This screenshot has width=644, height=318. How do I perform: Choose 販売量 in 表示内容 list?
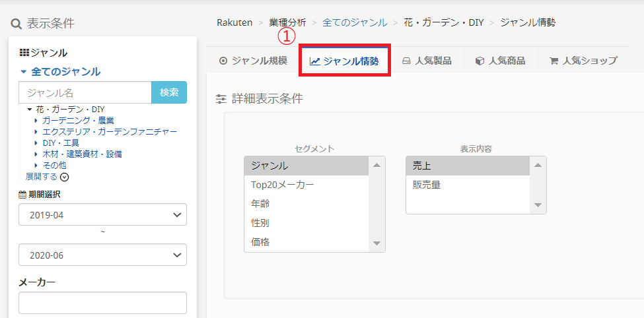coord(427,185)
